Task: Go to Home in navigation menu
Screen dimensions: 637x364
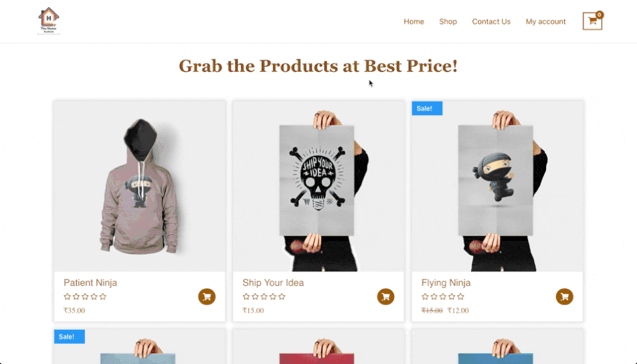Action: tap(414, 21)
